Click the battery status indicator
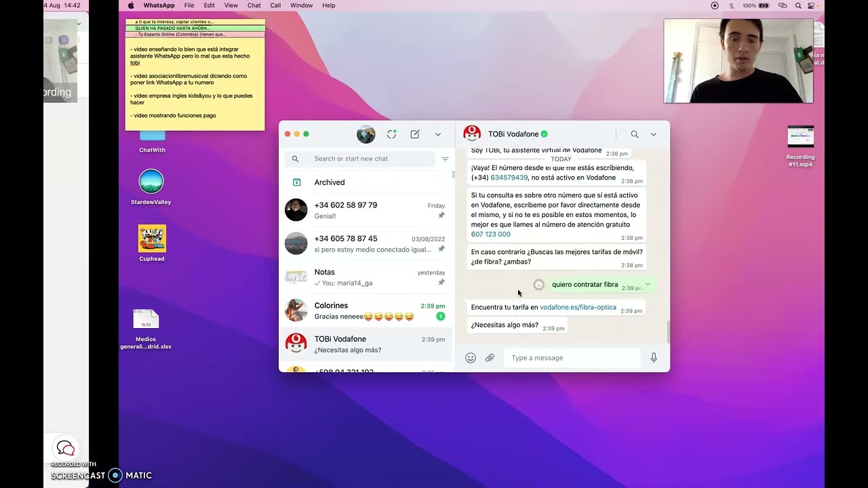868x488 pixels. [x=756, y=5]
